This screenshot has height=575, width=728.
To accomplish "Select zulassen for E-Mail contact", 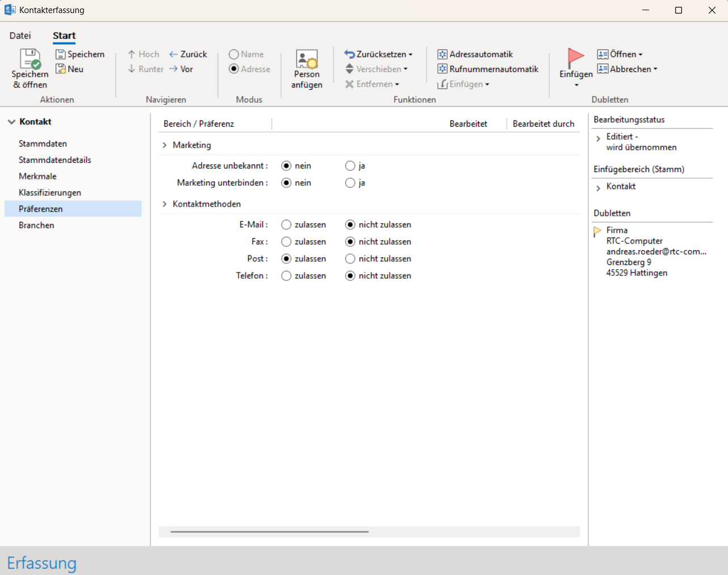I will click(x=286, y=225).
